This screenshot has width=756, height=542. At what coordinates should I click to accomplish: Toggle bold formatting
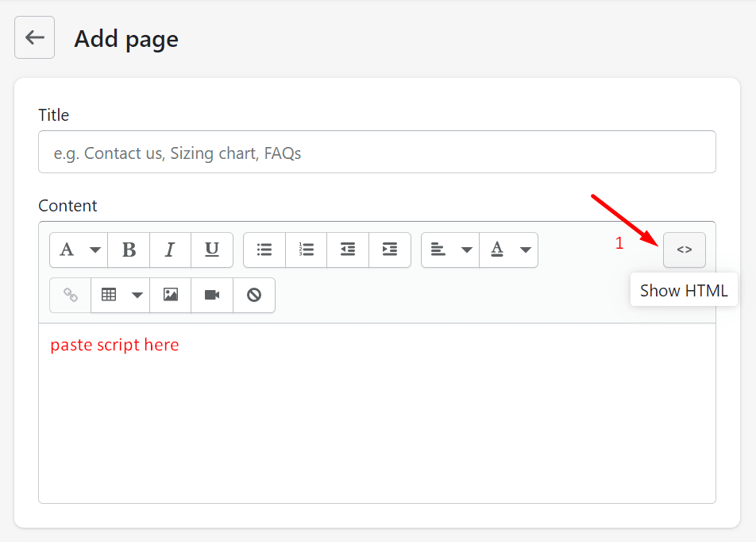click(129, 250)
